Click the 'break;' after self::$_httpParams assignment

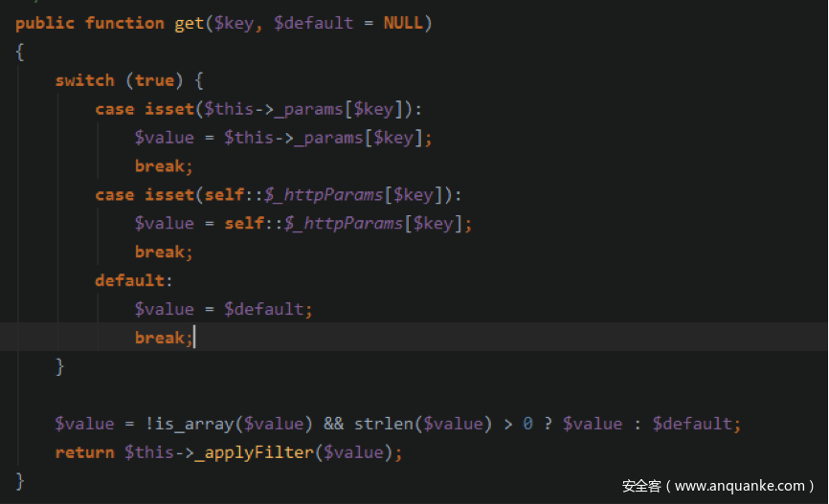[x=164, y=252]
